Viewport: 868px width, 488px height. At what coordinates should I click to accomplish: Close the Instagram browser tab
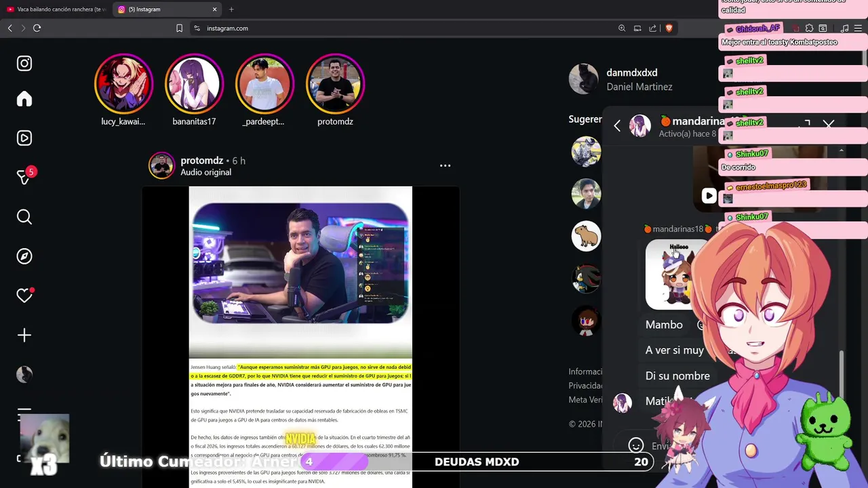[215, 9]
